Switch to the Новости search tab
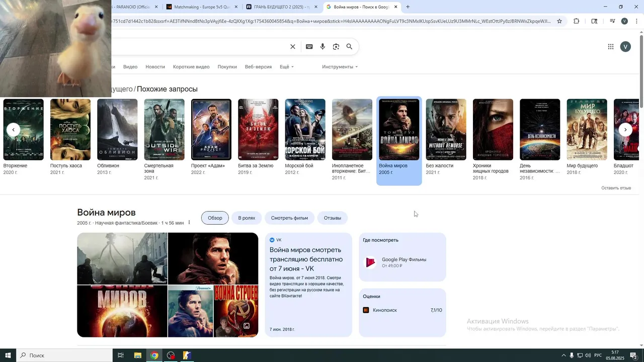644x362 pixels. click(155, 67)
